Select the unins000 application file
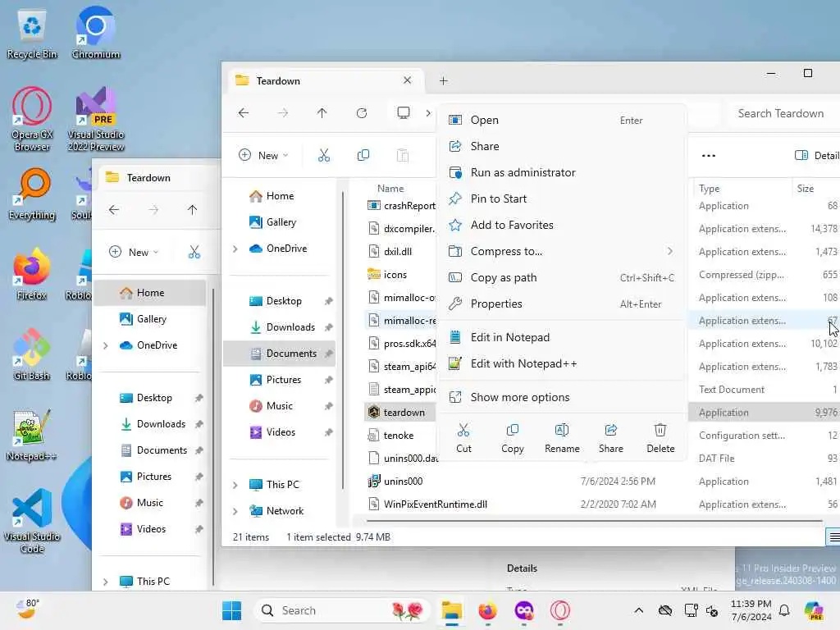Image resolution: width=840 pixels, height=630 pixels. tap(403, 481)
